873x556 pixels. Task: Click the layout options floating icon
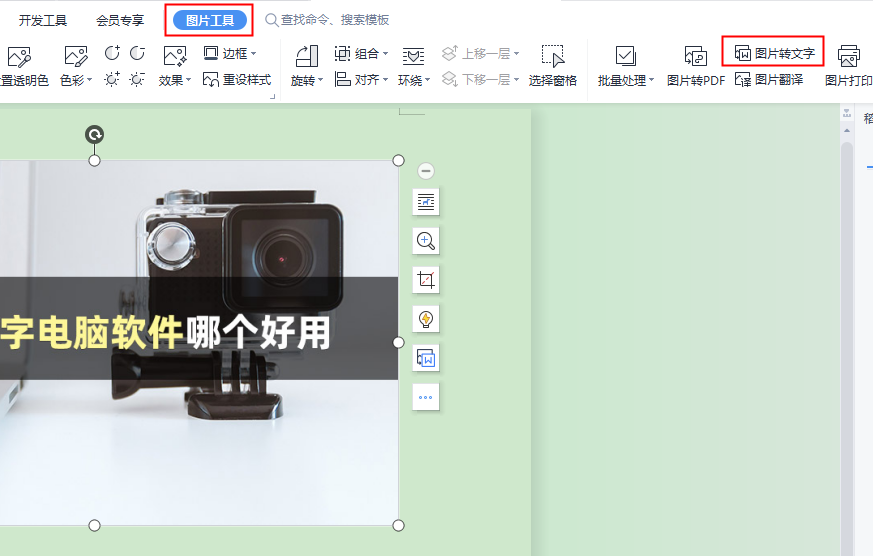pyautogui.click(x=426, y=202)
